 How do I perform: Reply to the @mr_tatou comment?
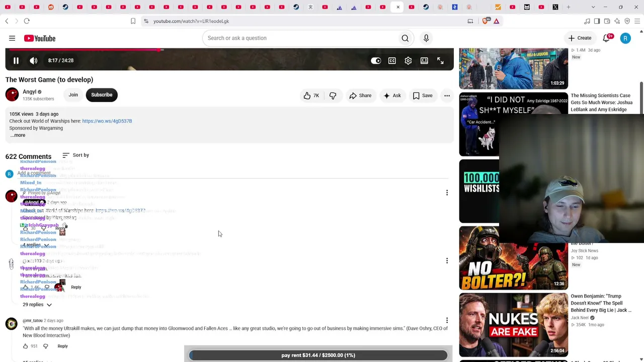click(62, 346)
